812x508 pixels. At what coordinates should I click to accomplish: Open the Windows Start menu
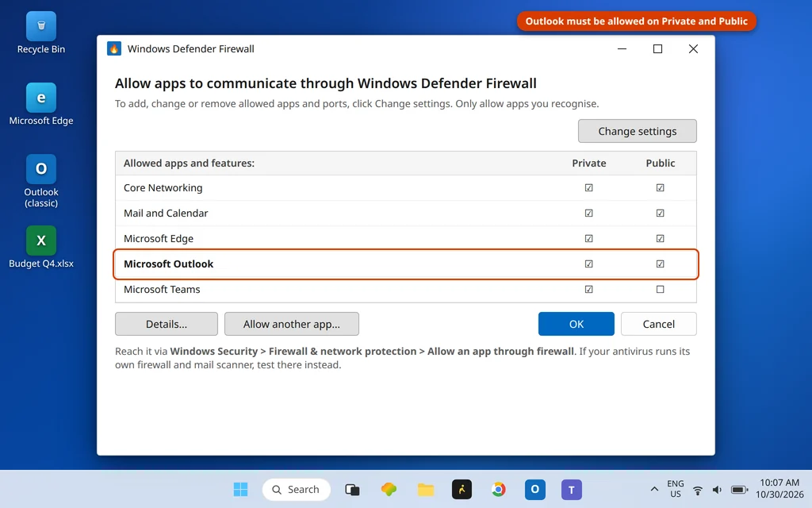[x=240, y=489]
